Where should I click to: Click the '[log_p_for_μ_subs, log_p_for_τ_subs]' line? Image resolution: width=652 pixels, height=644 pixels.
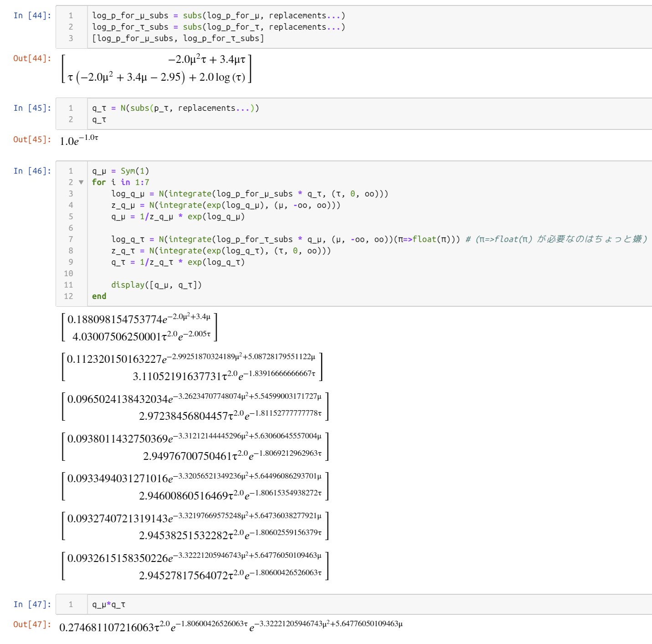(178, 38)
